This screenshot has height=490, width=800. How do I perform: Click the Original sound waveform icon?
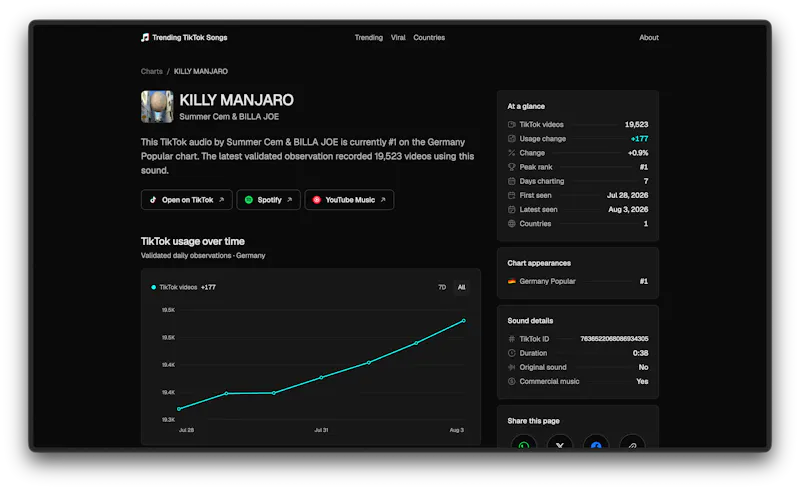tap(512, 368)
